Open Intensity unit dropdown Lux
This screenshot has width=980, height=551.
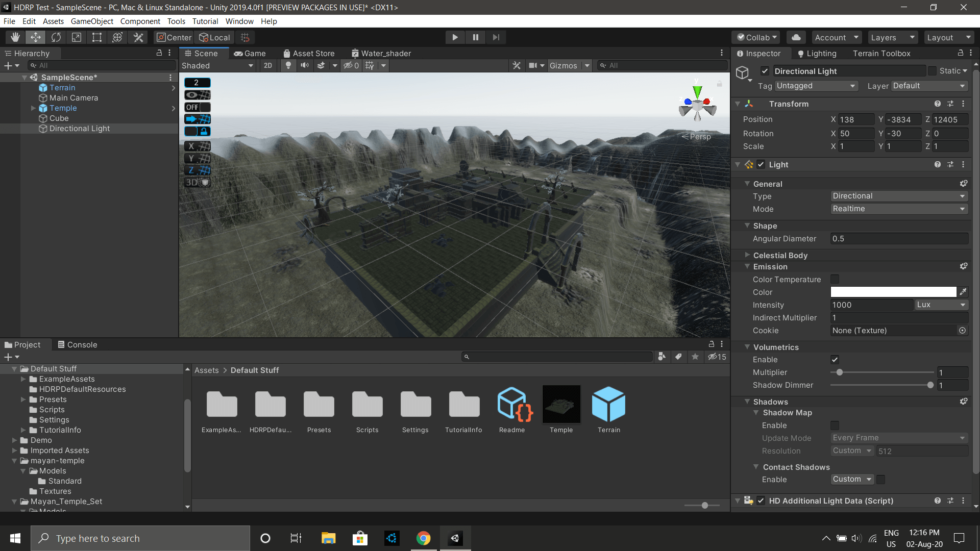[941, 305]
